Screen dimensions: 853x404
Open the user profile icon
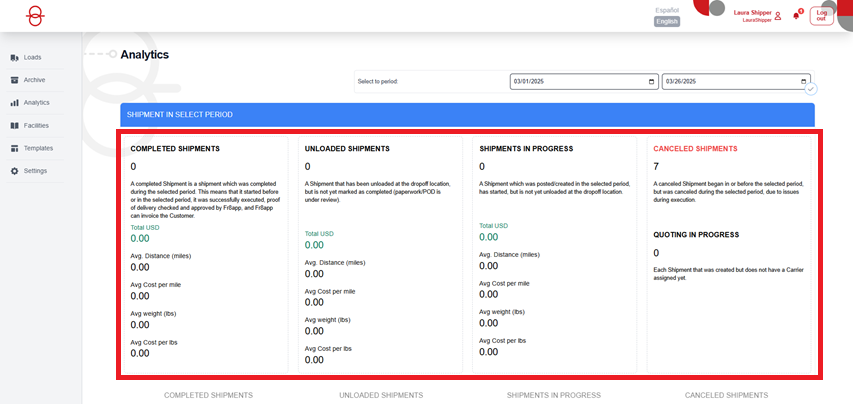777,16
